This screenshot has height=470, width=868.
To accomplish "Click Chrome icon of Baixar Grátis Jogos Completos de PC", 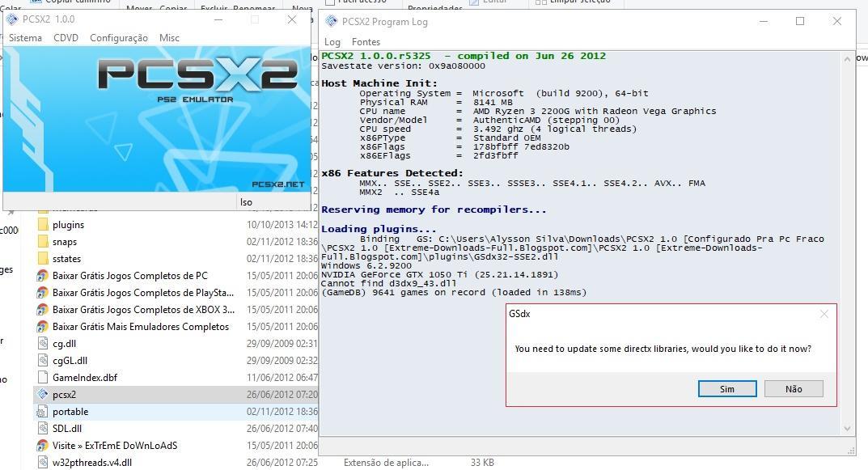I will click(x=43, y=275).
